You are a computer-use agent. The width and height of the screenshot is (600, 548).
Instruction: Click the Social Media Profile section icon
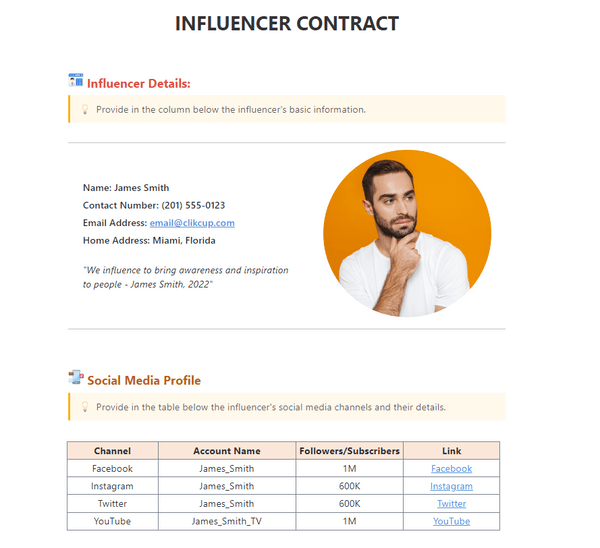click(76, 378)
